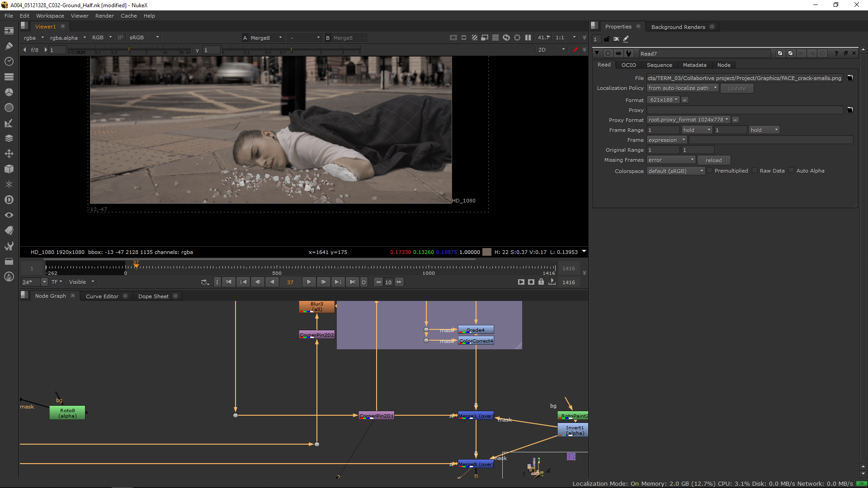
Task: Open the Render menu
Action: point(104,16)
